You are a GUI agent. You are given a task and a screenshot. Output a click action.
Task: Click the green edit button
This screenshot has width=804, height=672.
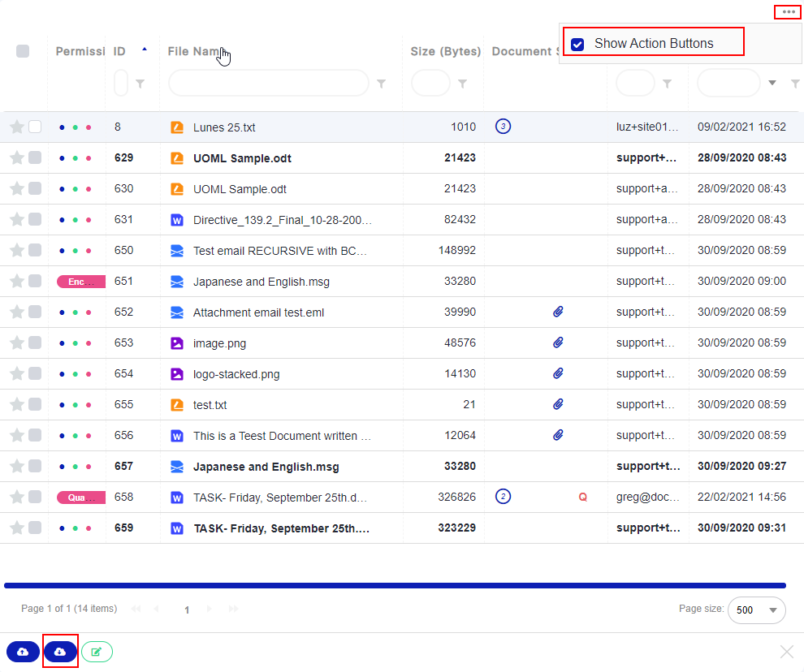coord(97,652)
